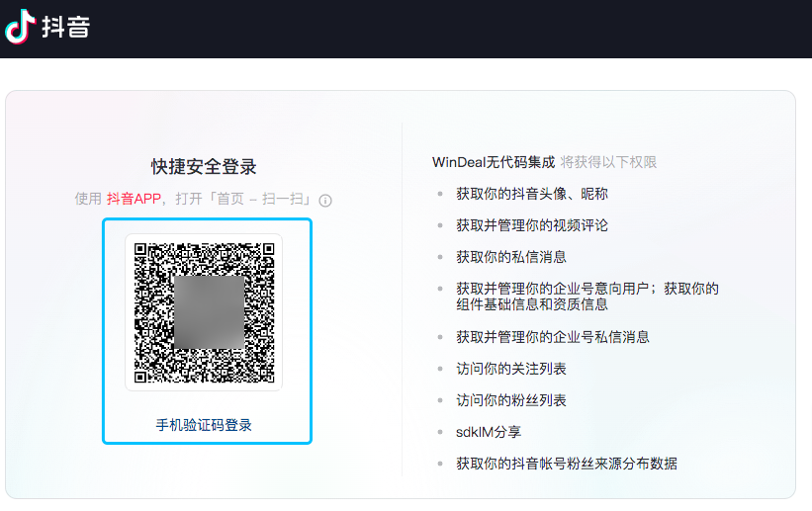Viewport: 812px width, 511px height.
Task: Select permission 访问你的粉丝列表
Action: tap(511, 400)
